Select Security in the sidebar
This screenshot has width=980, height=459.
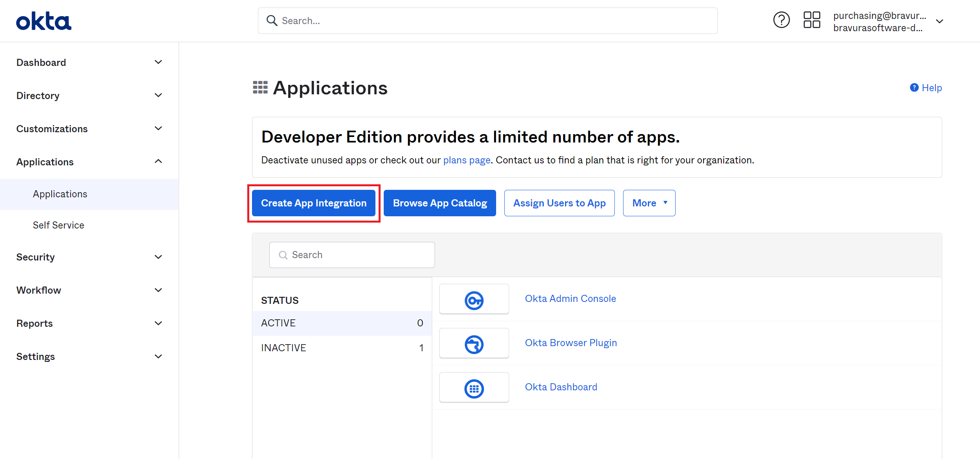point(35,257)
